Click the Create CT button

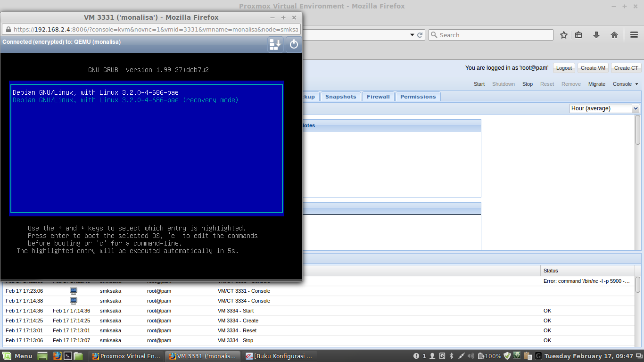626,68
